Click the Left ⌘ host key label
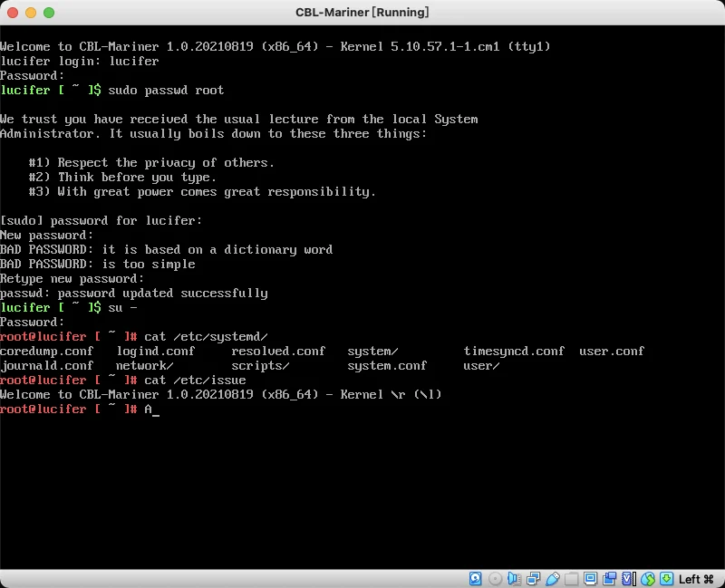This screenshot has height=588, width=725. [x=696, y=579]
